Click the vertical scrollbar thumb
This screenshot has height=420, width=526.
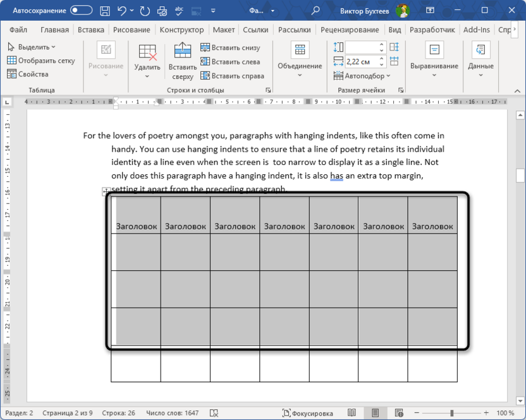click(520, 176)
